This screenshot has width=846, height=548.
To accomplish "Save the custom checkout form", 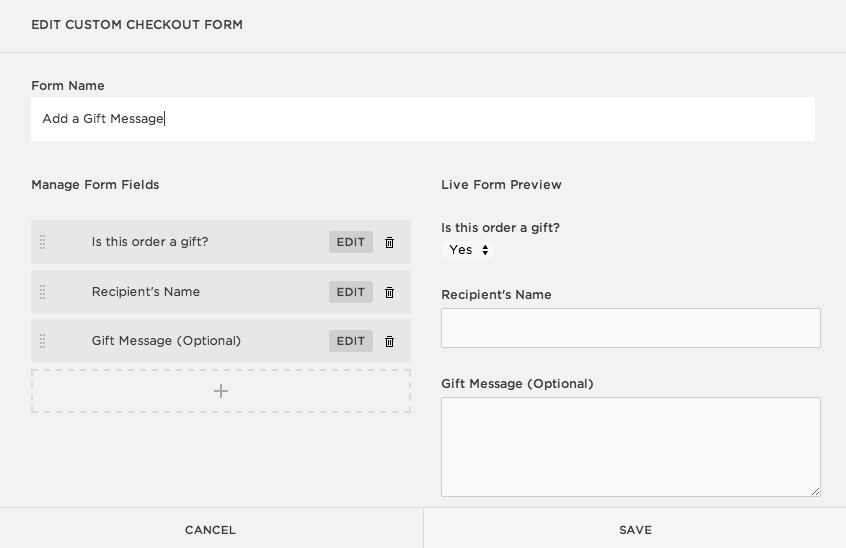I will coord(635,530).
